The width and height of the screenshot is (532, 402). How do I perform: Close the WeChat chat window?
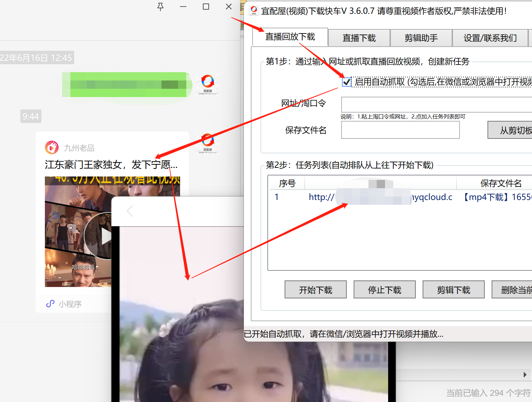click(x=229, y=7)
